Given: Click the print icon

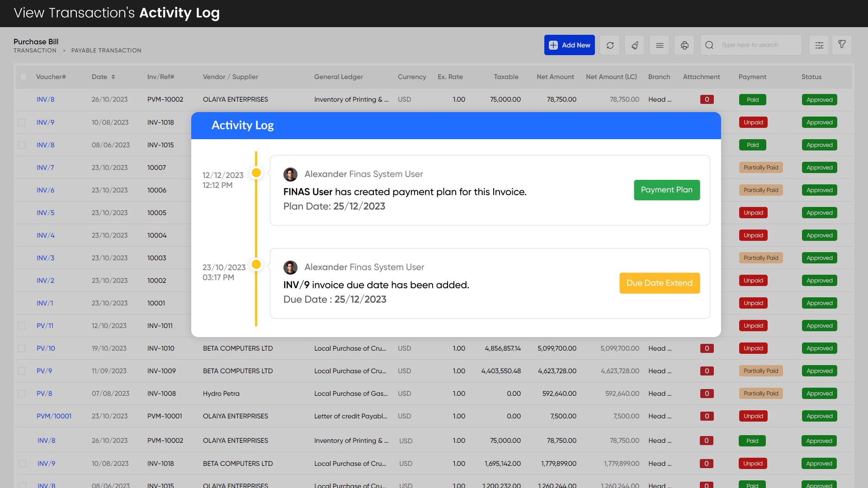Looking at the screenshot, I should pos(684,45).
